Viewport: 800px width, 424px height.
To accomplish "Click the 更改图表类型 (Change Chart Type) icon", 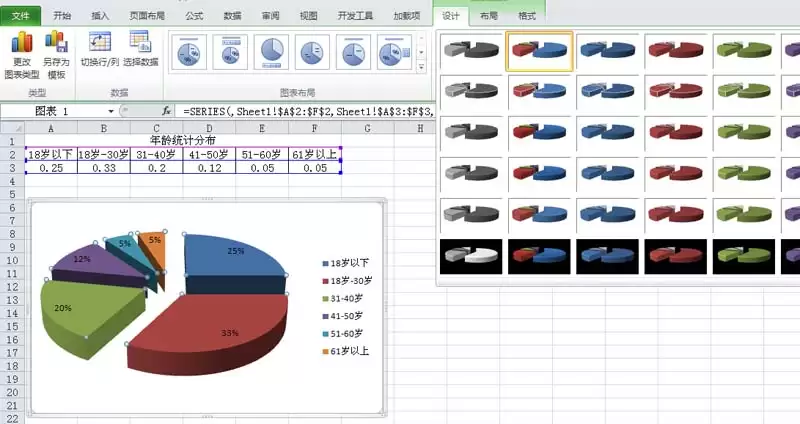I will click(21, 54).
